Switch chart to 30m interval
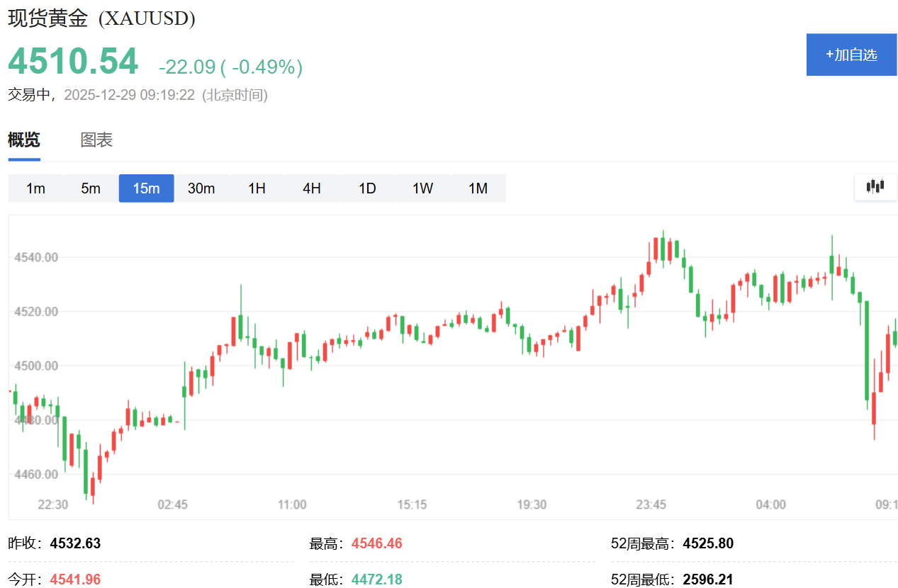 (x=201, y=188)
